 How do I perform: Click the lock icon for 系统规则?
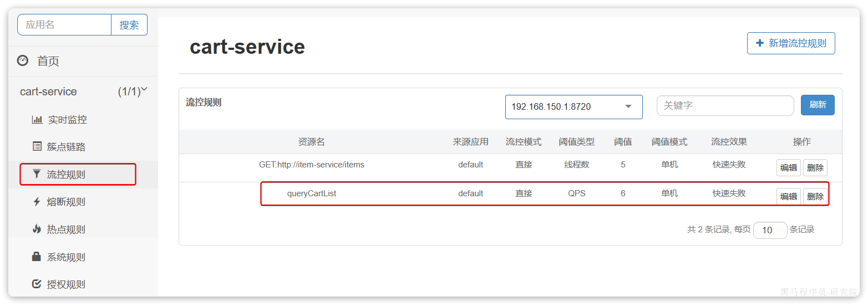click(37, 257)
